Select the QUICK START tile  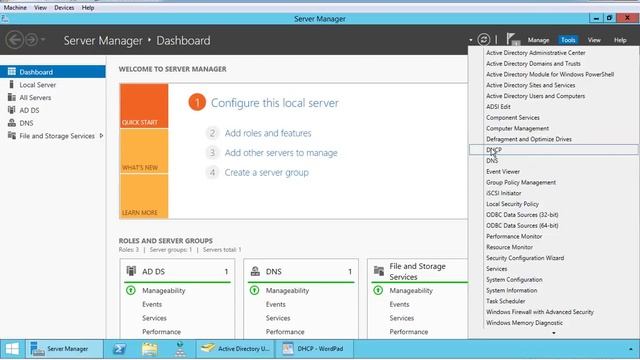[144, 106]
